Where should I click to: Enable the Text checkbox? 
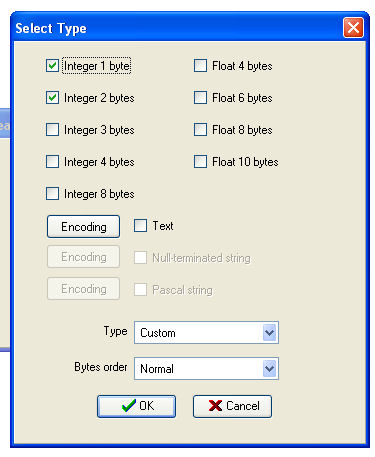(x=140, y=226)
